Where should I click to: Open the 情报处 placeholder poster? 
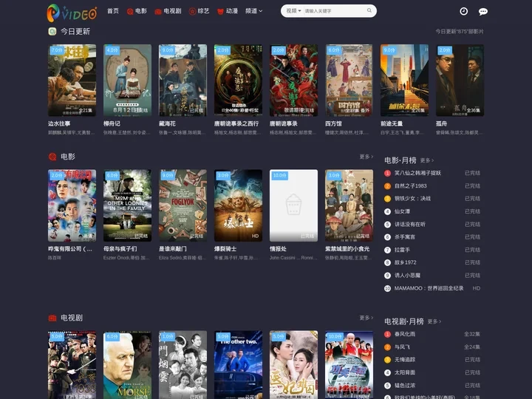tap(293, 205)
